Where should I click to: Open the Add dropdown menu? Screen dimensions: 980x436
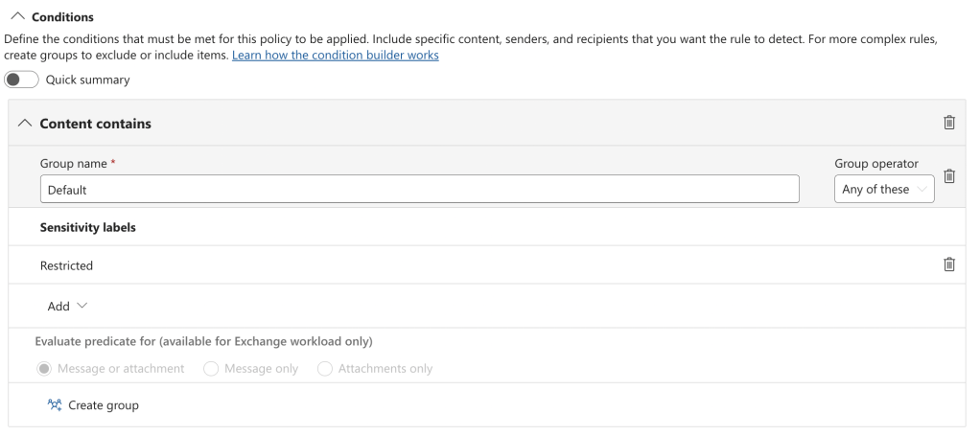[x=67, y=306]
